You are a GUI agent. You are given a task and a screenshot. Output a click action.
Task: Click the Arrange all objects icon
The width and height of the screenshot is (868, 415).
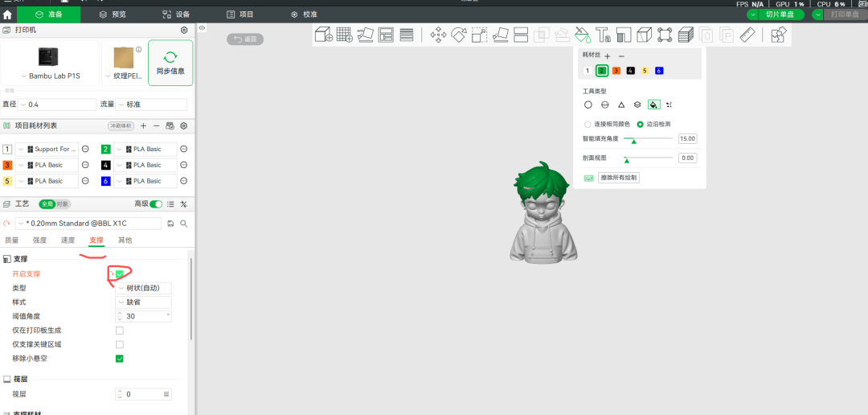[386, 35]
